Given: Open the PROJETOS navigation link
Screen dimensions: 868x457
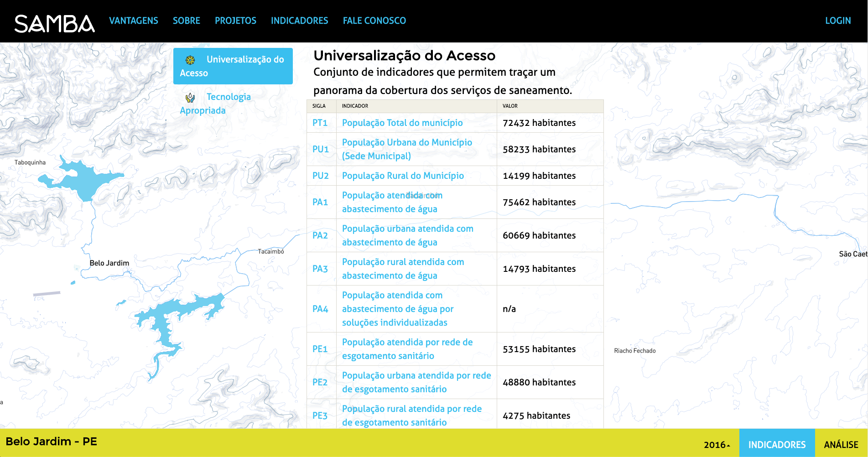Looking at the screenshot, I should pos(235,21).
